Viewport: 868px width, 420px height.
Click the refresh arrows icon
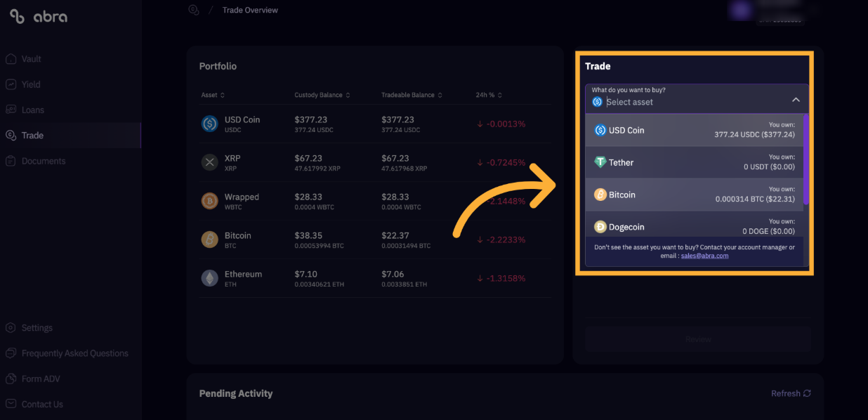[x=807, y=393]
